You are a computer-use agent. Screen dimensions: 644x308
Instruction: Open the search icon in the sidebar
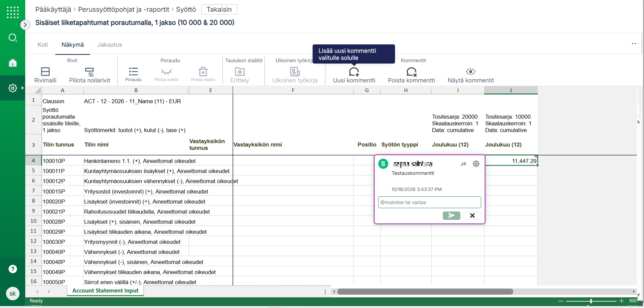12,38
